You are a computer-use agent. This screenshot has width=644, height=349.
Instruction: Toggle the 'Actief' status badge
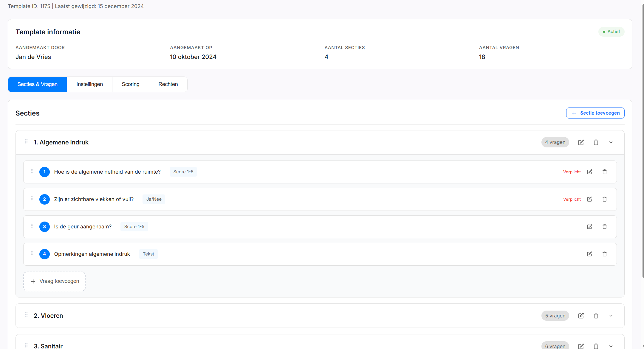click(611, 32)
